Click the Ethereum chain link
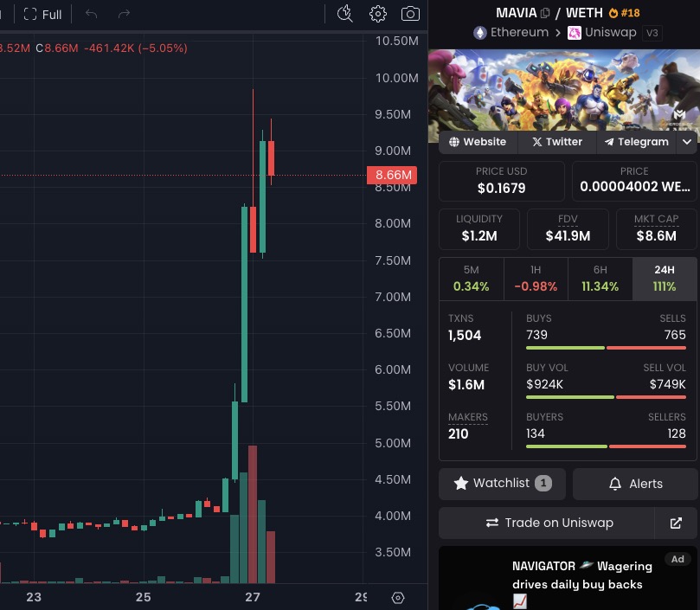Screen dimensions: 700x610 511,33
